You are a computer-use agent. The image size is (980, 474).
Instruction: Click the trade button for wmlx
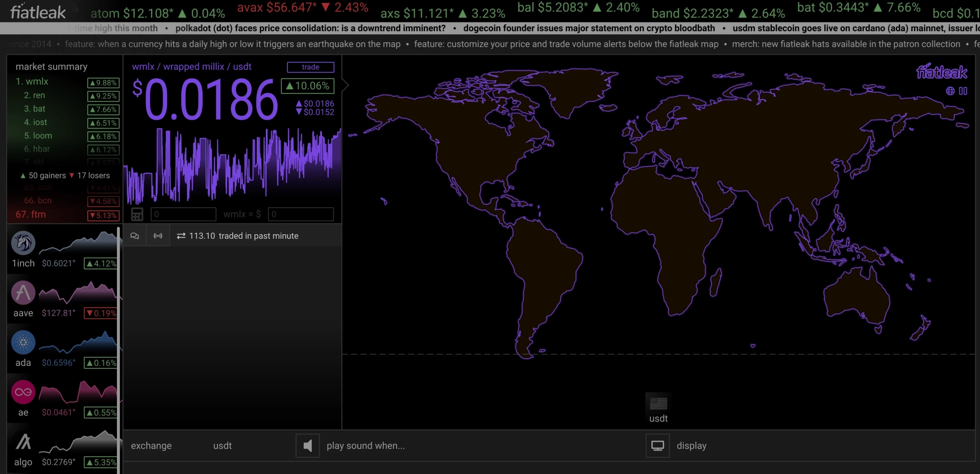(x=310, y=67)
